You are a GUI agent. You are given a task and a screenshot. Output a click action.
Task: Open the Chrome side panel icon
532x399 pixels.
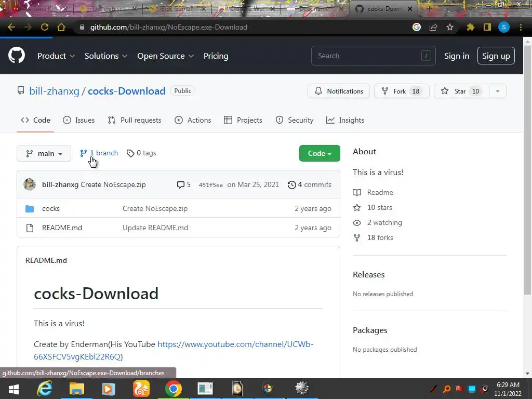pos(487,27)
